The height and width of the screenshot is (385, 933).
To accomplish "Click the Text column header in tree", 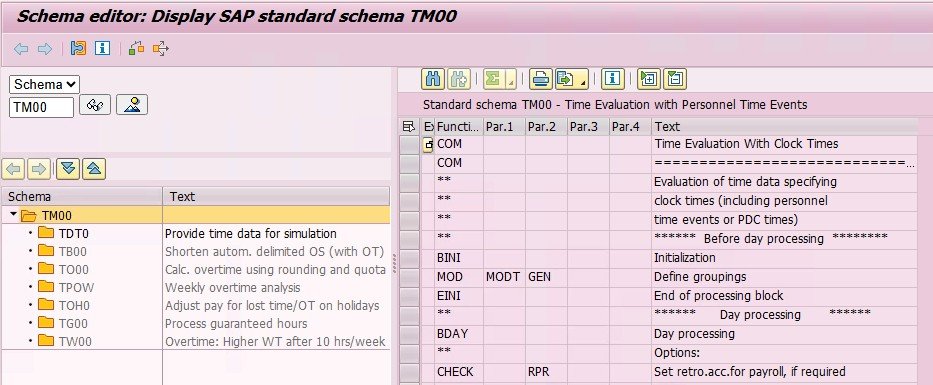I will click(x=277, y=196).
